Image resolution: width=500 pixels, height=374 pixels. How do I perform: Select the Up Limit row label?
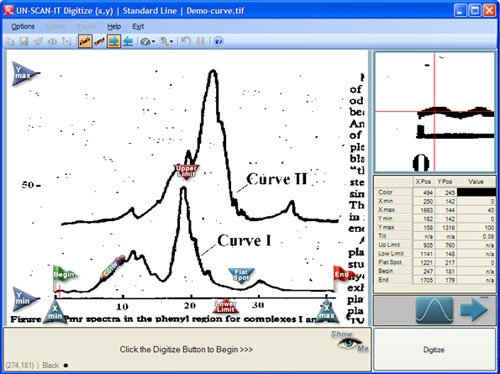(389, 245)
